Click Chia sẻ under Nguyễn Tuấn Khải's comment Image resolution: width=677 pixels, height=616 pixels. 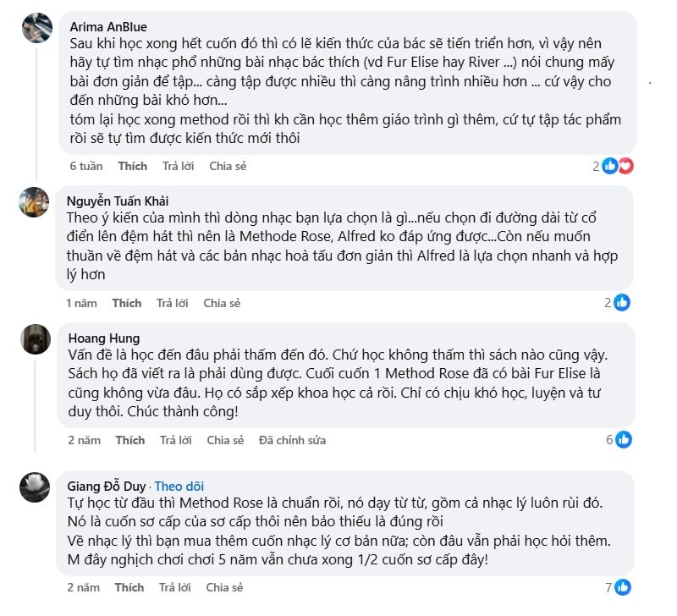(x=222, y=303)
